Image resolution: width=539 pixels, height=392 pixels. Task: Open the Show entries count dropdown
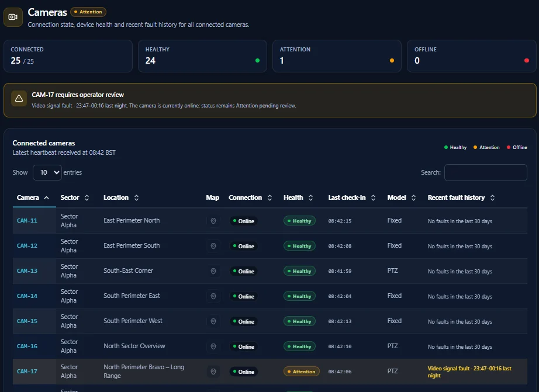pyautogui.click(x=47, y=172)
